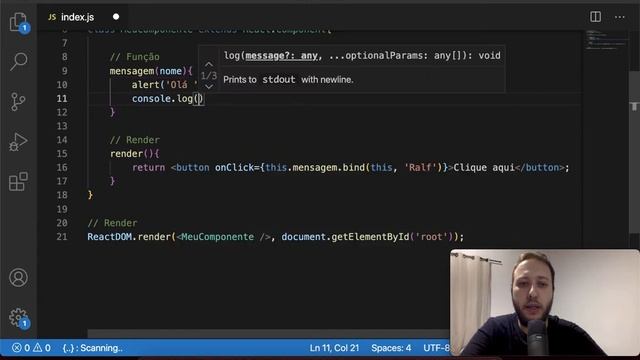
Task: Open the Search panel
Action: tap(18, 62)
